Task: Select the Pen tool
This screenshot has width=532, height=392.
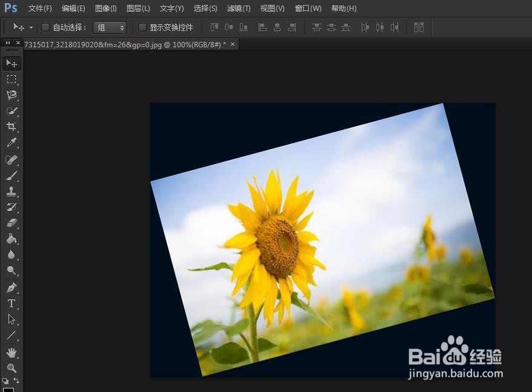Action: [x=12, y=287]
